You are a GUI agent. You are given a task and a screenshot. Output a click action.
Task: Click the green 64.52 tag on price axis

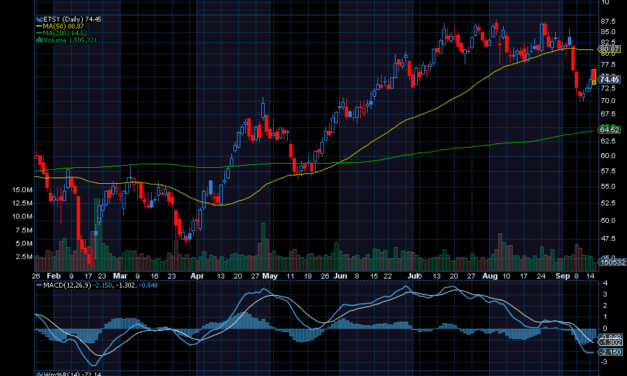point(609,130)
